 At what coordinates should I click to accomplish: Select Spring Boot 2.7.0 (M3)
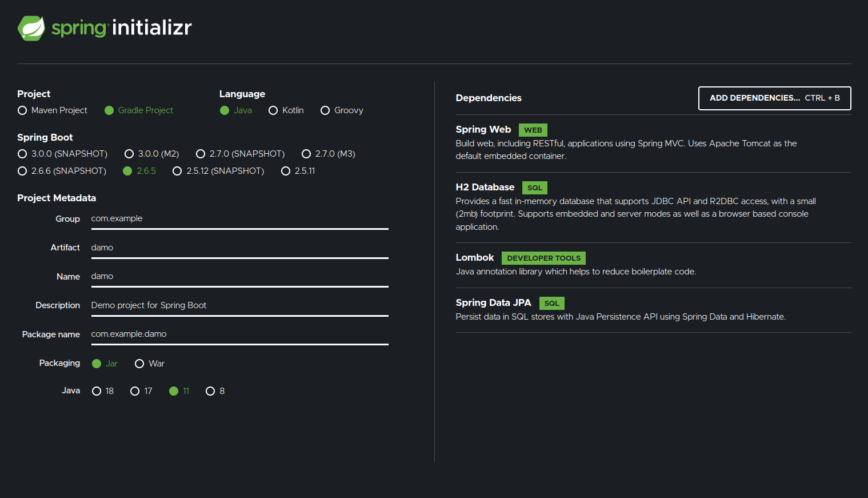click(x=329, y=154)
